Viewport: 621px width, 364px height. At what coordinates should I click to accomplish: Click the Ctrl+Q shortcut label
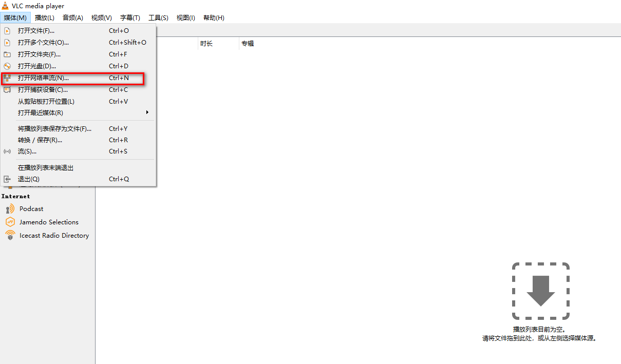pos(119,179)
